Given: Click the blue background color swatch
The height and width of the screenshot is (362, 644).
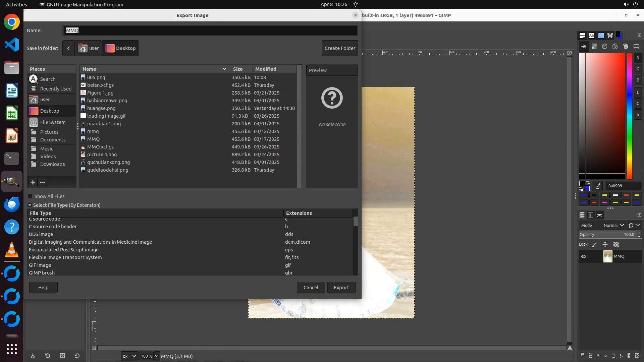Looking at the screenshot, I should pos(587,189).
